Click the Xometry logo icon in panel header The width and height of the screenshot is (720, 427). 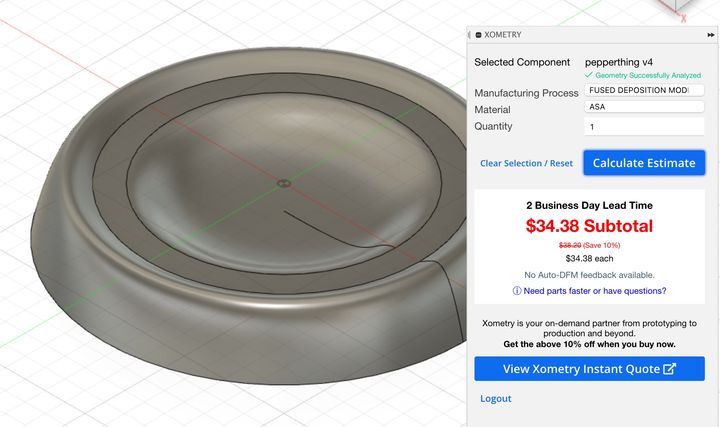pyautogui.click(x=478, y=35)
